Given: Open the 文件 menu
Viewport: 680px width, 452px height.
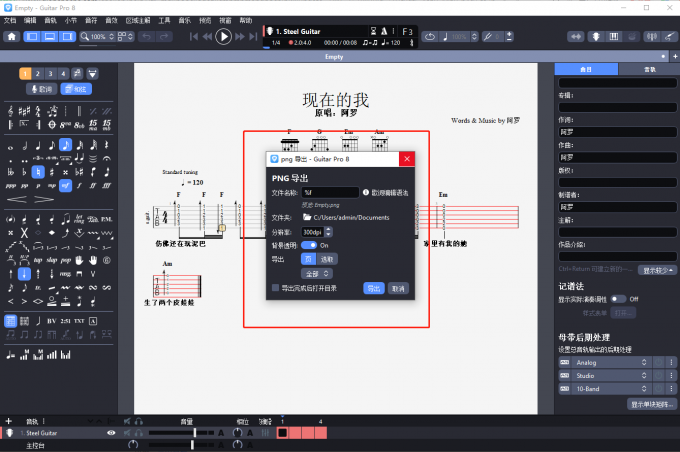Looking at the screenshot, I should [10, 20].
